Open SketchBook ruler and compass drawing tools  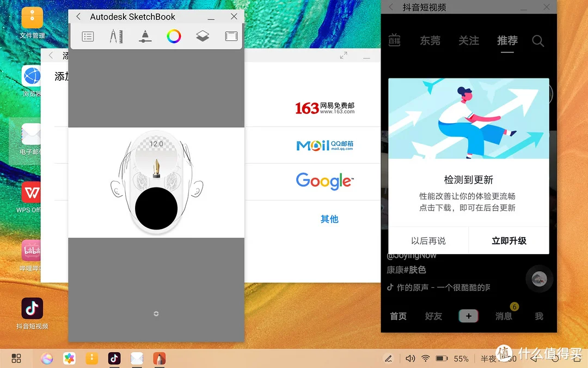[x=117, y=37]
